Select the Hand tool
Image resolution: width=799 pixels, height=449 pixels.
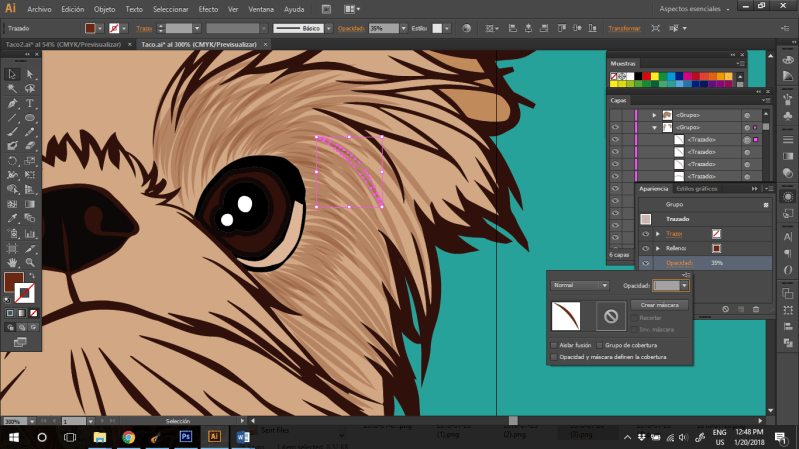12,262
